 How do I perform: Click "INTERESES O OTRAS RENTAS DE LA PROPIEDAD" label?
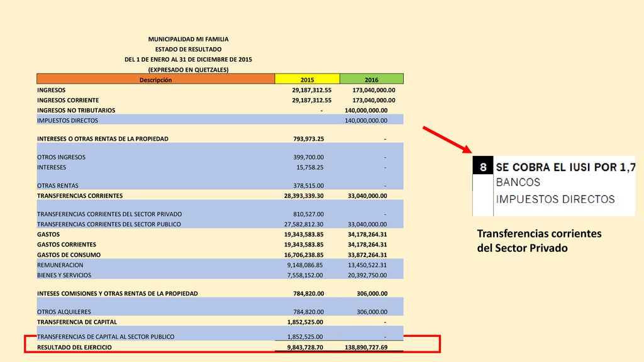103,139
